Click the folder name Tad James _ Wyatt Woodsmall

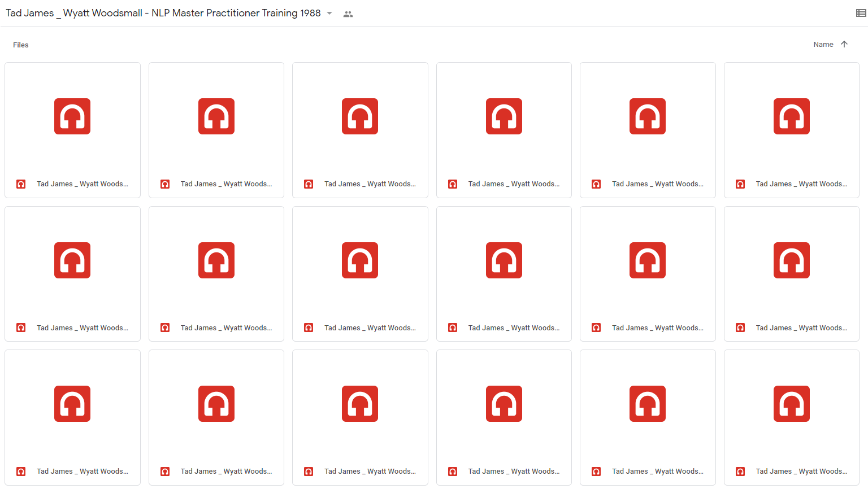(163, 13)
